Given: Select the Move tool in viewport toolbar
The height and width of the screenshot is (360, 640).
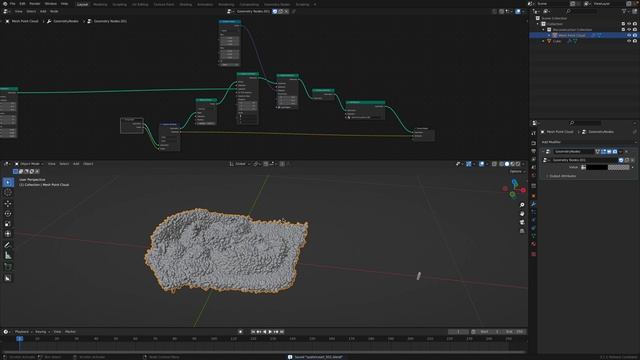Looking at the screenshot, I should tap(8, 203).
